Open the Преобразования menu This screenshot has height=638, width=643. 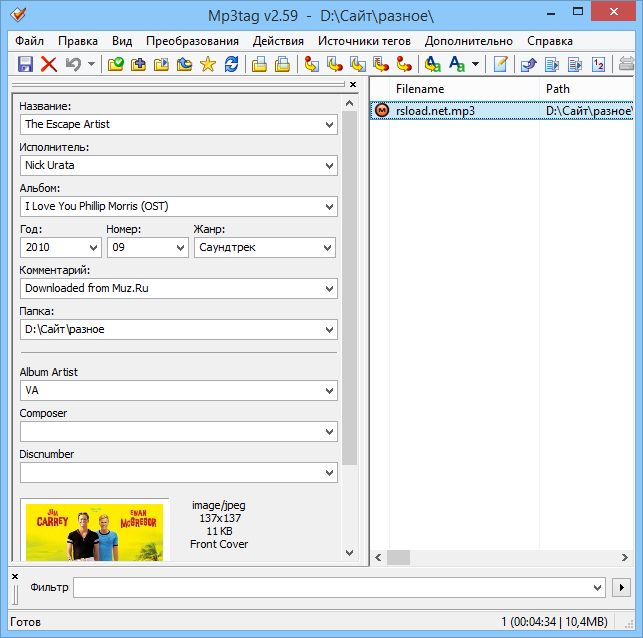[192, 41]
